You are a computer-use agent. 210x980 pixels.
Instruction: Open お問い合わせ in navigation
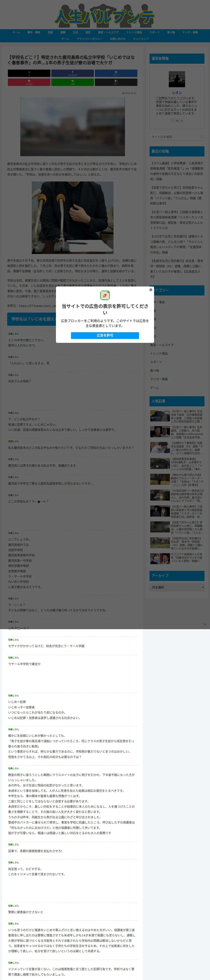tap(118, 39)
